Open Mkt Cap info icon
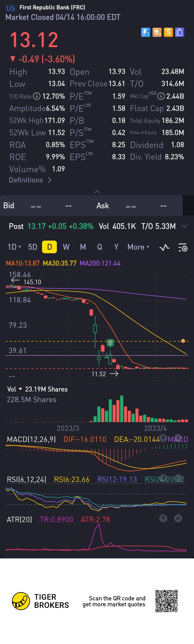Viewport: 194px width, 644px height. pyautogui.click(x=161, y=96)
